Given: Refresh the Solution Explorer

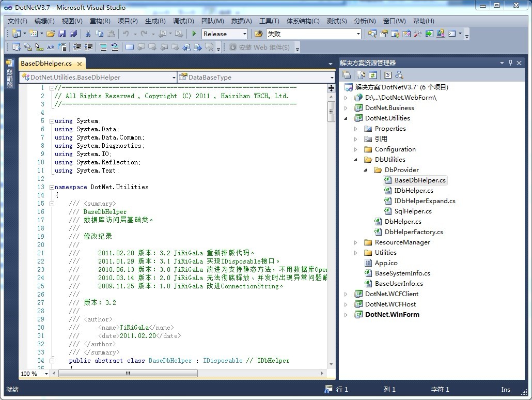Looking at the screenshot, I should [x=373, y=75].
